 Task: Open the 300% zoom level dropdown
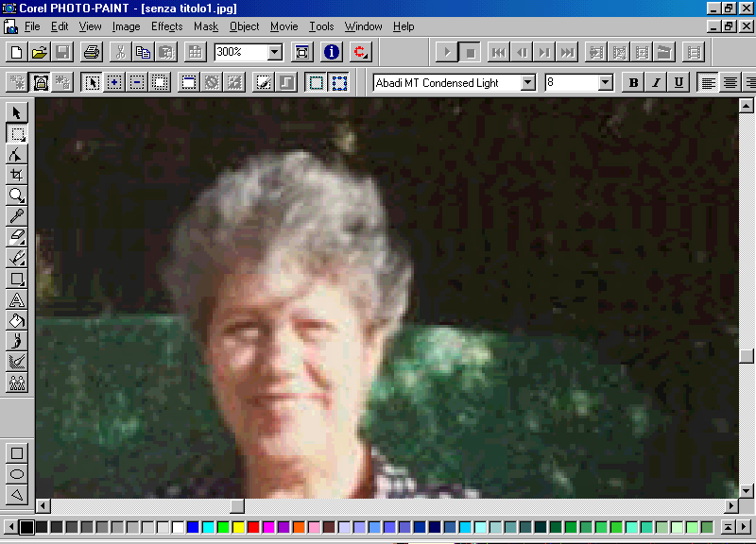(275, 53)
